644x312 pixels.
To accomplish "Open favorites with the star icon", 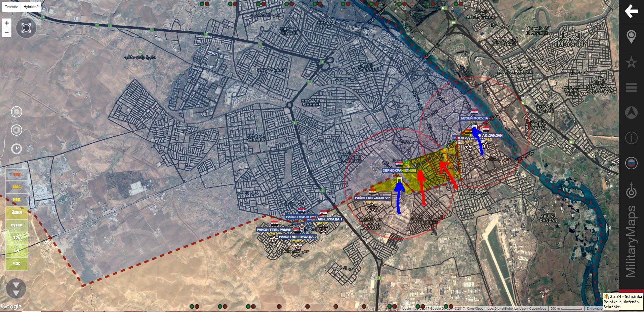I will point(631,63).
